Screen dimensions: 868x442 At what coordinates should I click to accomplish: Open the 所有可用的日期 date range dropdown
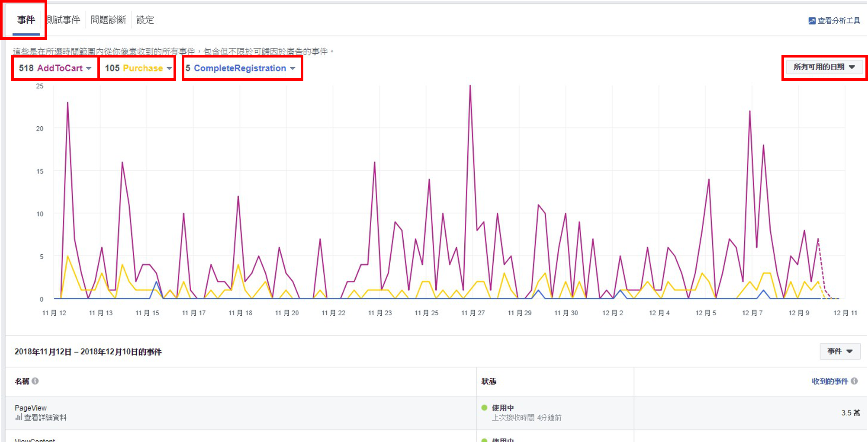pyautogui.click(x=824, y=67)
